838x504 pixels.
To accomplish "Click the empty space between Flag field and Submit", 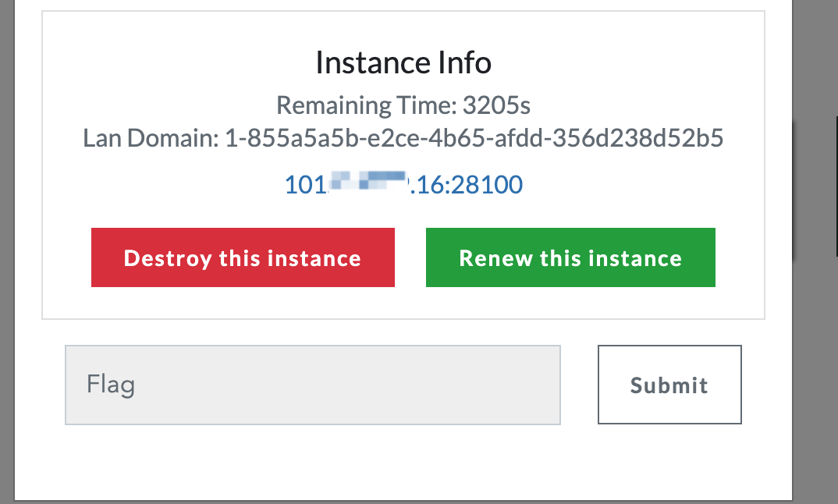I will pyautogui.click(x=579, y=385).
